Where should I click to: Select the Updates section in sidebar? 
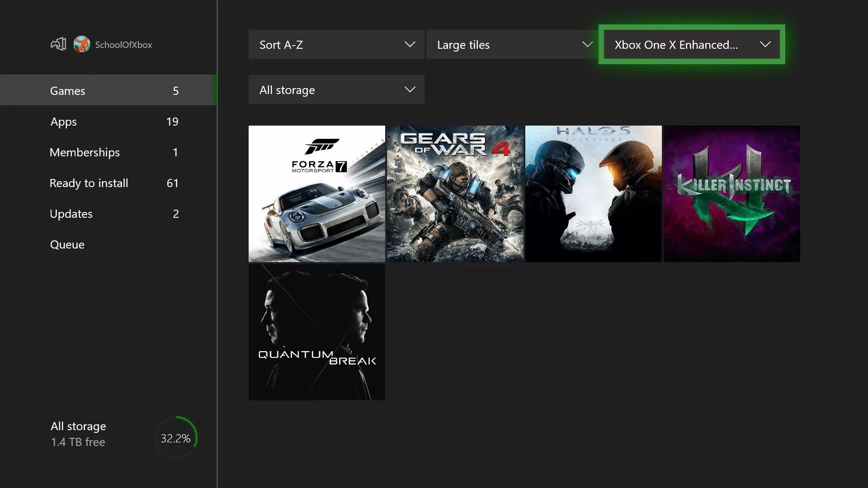[x=71, y=213]
